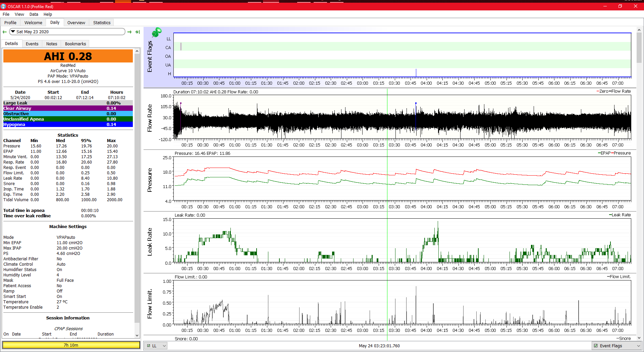Click the AHI 0.28 orange banner
Screen dimensions: 644x352
[68, 56]
